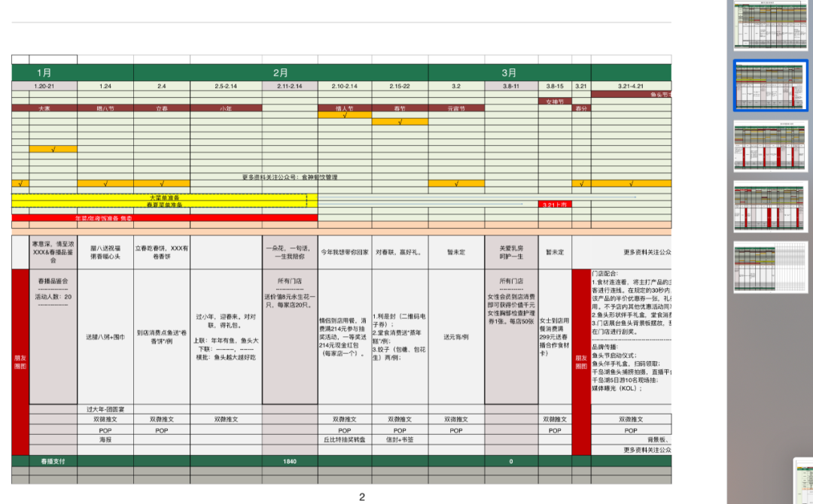Screen dimensions: 813x504
Task: Select the date cell "2.11-2.14"
Action: (290, 86)
